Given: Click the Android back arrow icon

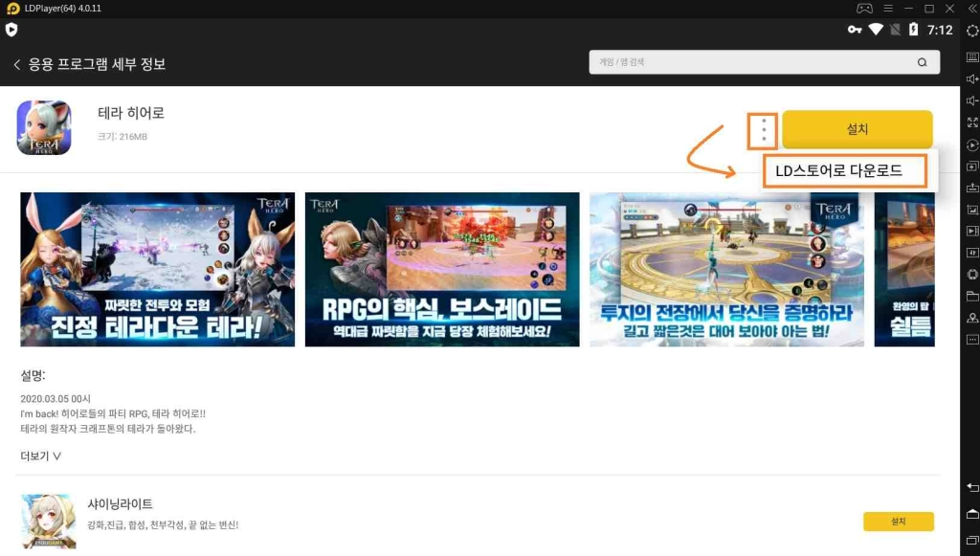Looking at the screenshot, I should tap(972, 487).
